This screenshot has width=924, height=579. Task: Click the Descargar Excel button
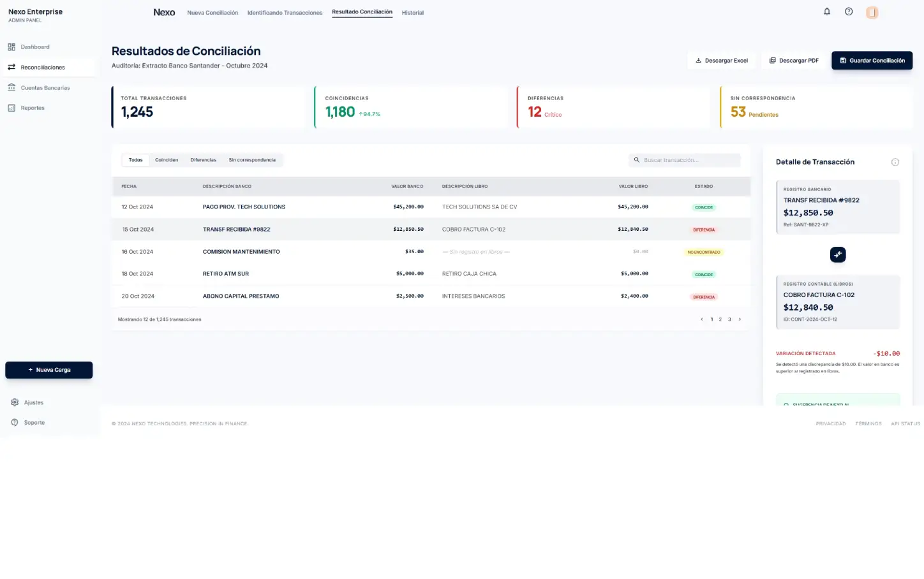pyautogui.click(x=721, y=61)
